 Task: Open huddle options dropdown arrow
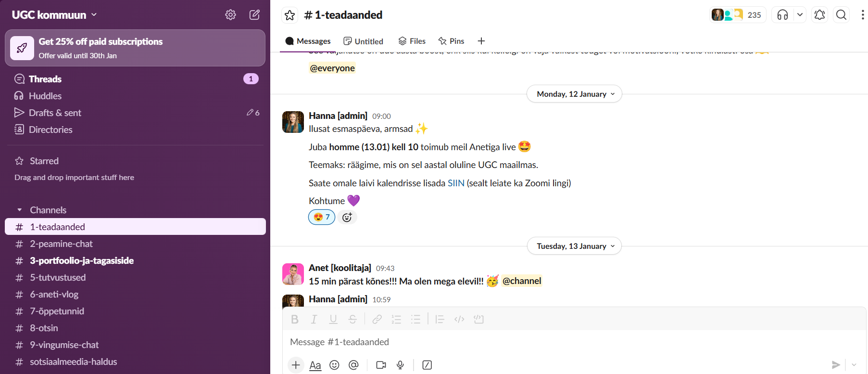coord(800,15)
